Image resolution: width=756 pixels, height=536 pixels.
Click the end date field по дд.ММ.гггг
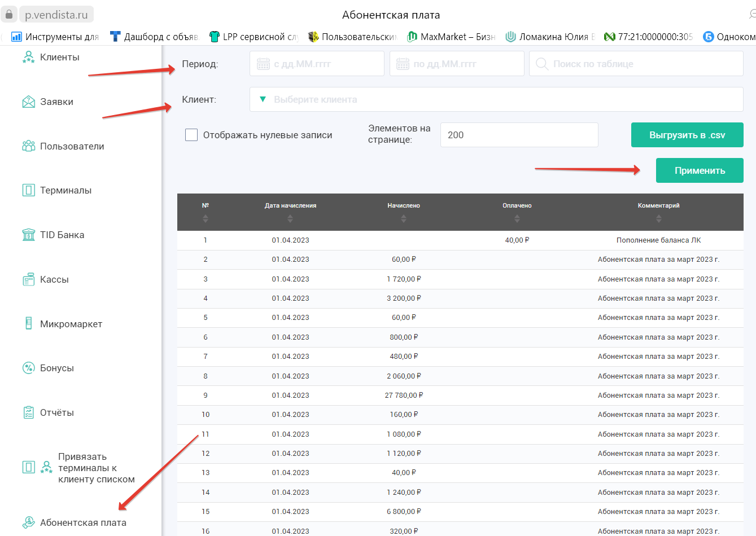tap(457, 64)
